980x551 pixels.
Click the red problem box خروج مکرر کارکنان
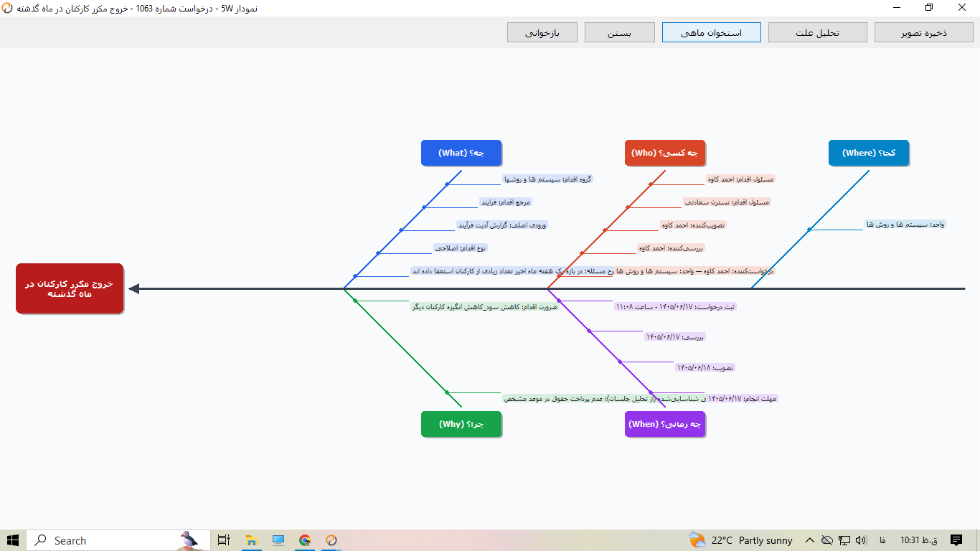pyautogui.click(x=70, y=288)
